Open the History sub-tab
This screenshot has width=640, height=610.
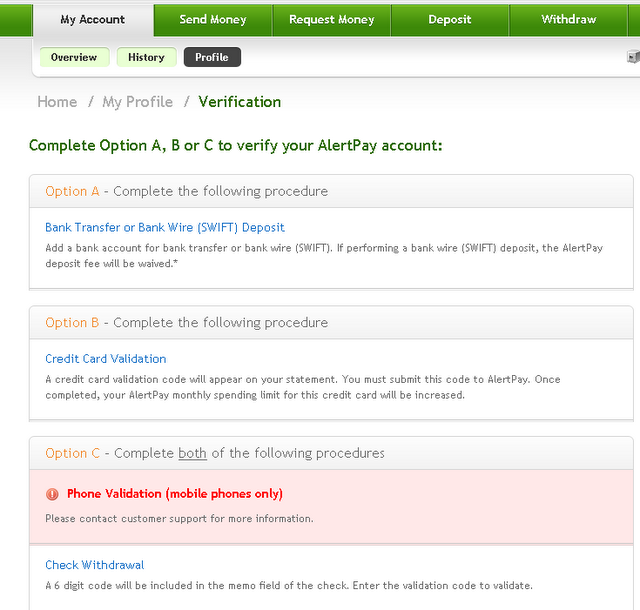[147, 57]
